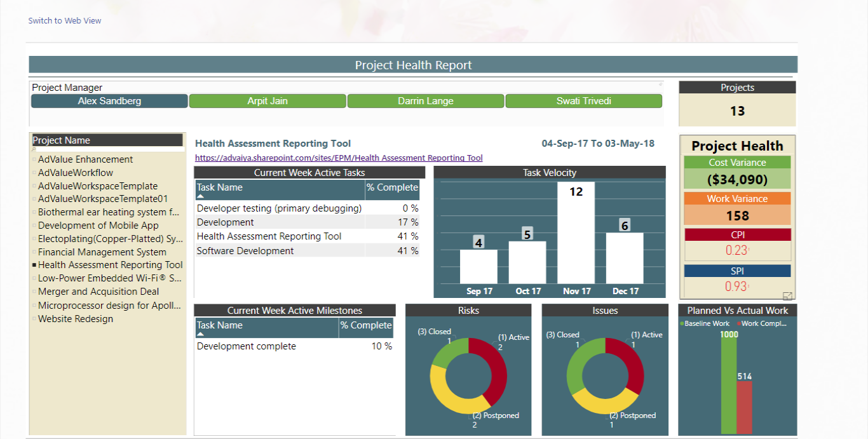This screenshot has height=439, width=868.
Task: Click the 17 % value for Development
Action: click(408, 222)
